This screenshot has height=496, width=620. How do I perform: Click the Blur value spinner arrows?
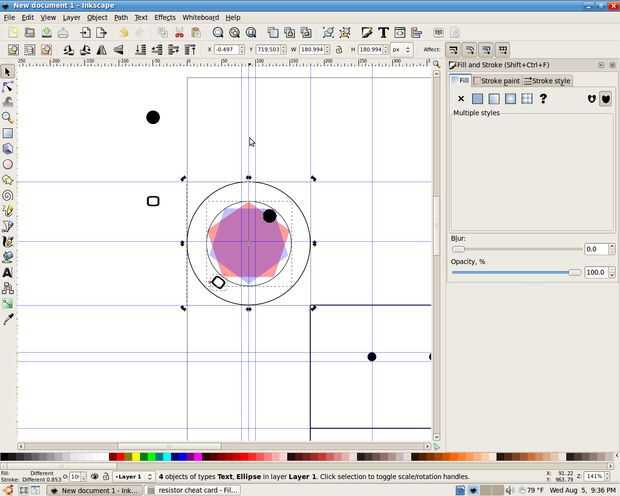(x=612, y=249)
